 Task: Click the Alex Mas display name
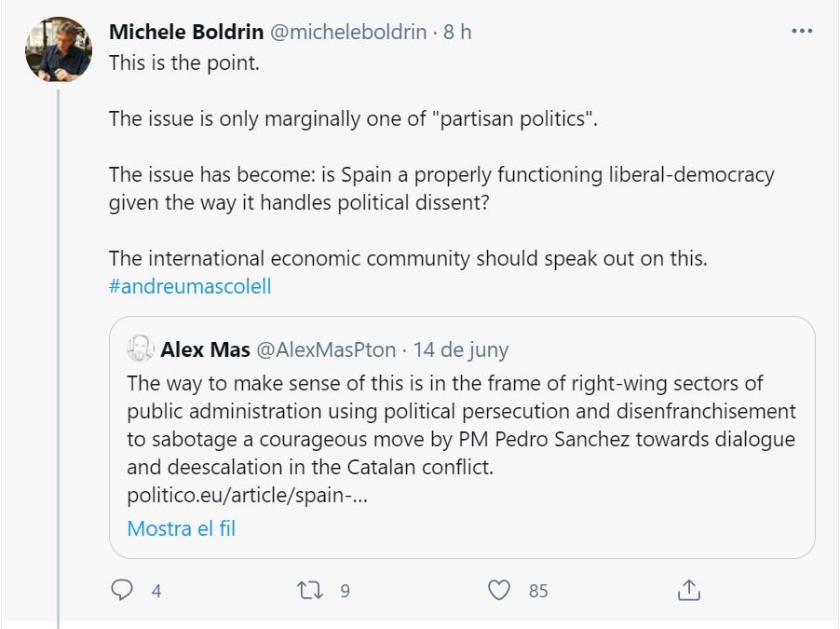tap(205, 350)
